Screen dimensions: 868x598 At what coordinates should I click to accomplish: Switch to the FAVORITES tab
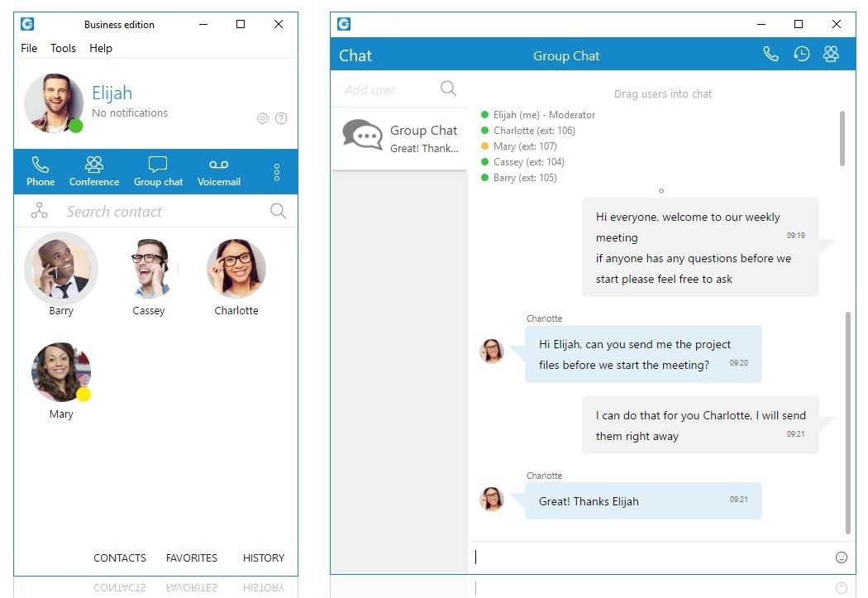pos(191,558)
